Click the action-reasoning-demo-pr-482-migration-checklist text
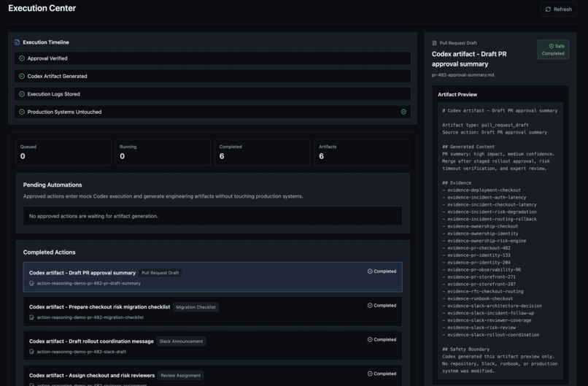This screenshot has width=588, height=386. pos(90,317)
